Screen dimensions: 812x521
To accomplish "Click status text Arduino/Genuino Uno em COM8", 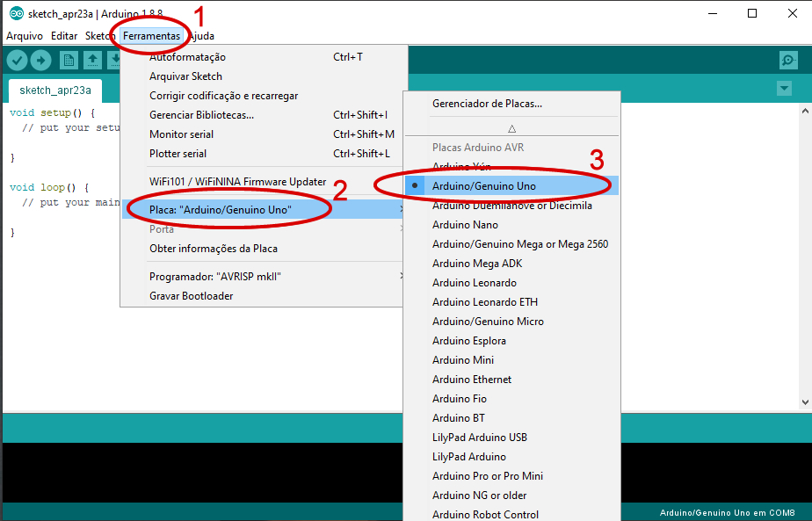I will [727, 513].
